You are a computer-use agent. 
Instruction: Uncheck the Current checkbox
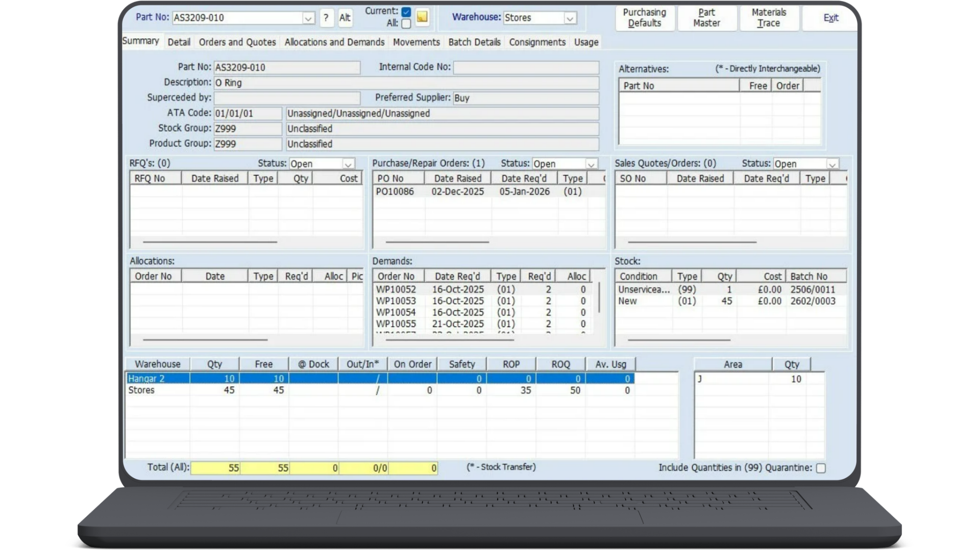[x=405, y=11]
